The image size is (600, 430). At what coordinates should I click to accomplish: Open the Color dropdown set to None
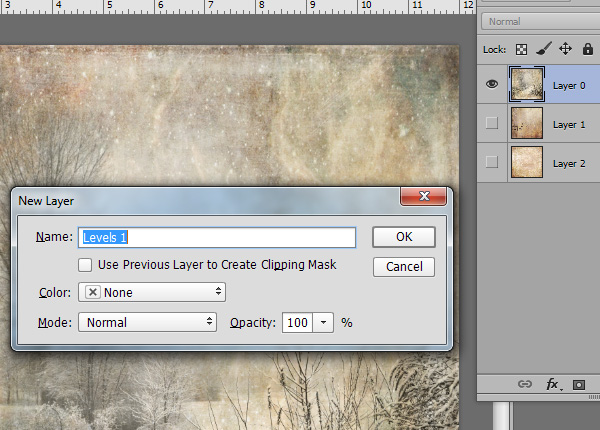[x=151, y=292]
